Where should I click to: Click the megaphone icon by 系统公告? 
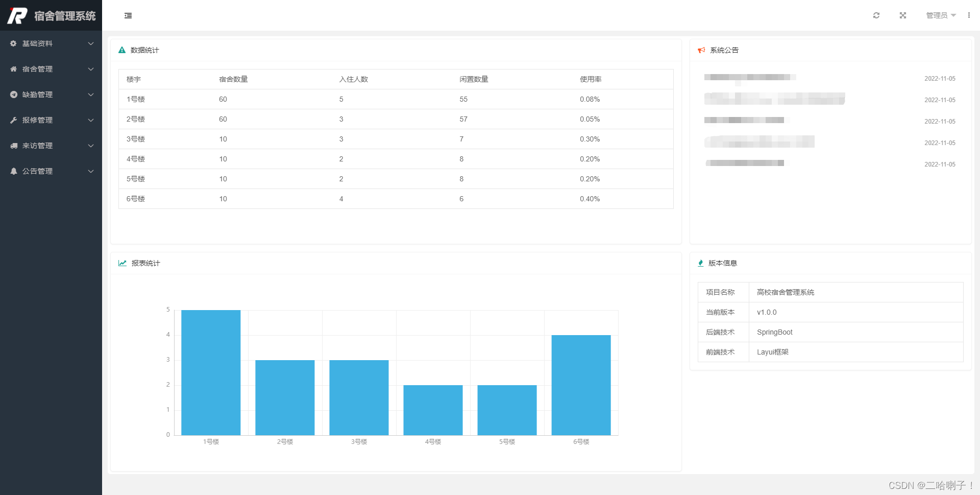pos(701,50)
